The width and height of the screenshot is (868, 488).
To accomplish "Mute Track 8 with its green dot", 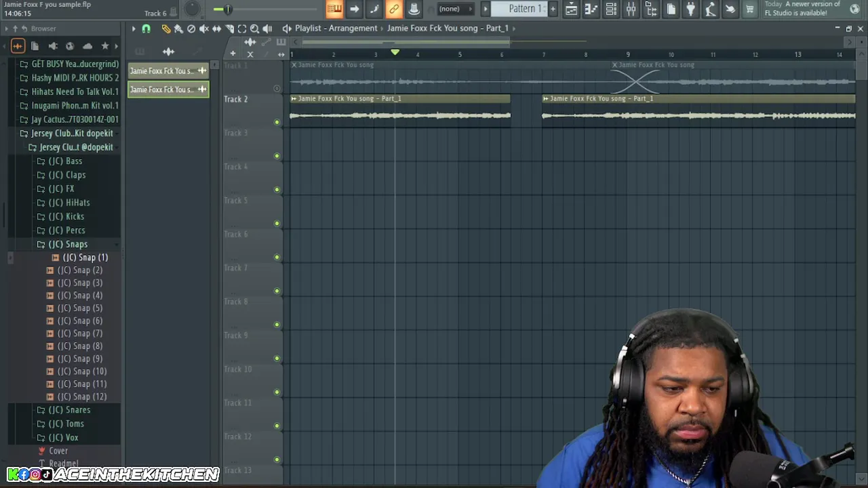I will pos(277,325).
